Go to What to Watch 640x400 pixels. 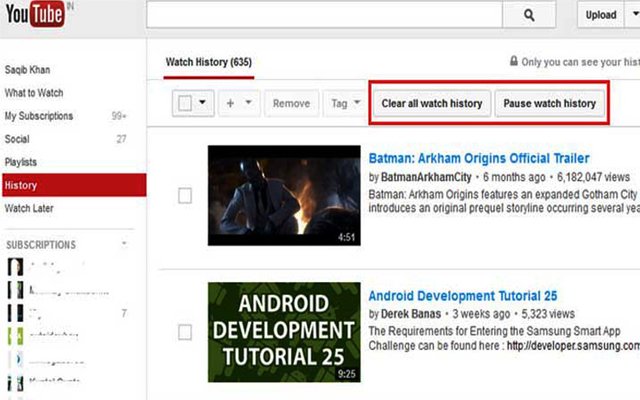coord(34,93)
